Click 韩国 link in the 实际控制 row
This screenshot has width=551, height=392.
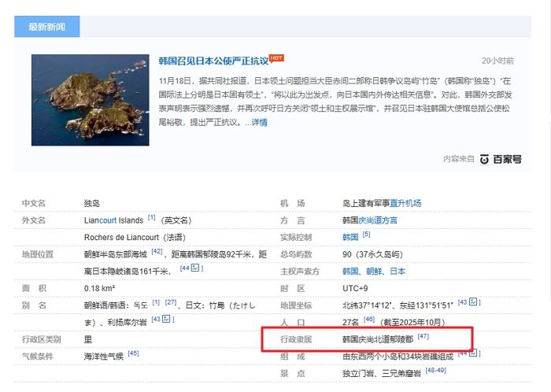pos(350,237)
